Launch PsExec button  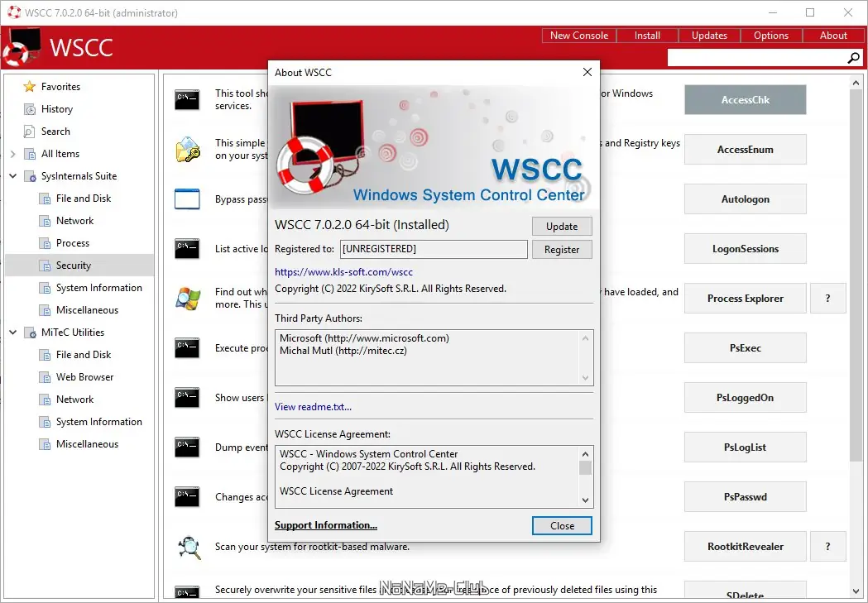click(745, 348)
